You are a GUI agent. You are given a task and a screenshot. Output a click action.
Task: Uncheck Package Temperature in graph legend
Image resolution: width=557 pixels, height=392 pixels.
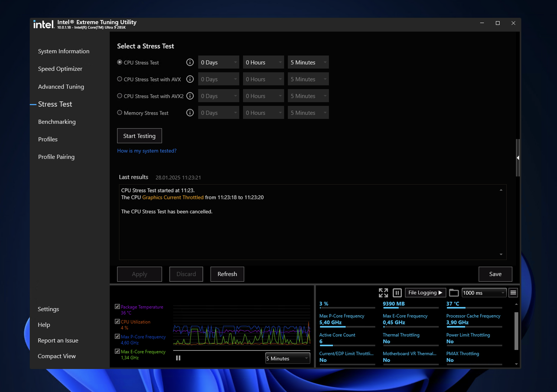point(117,307)
